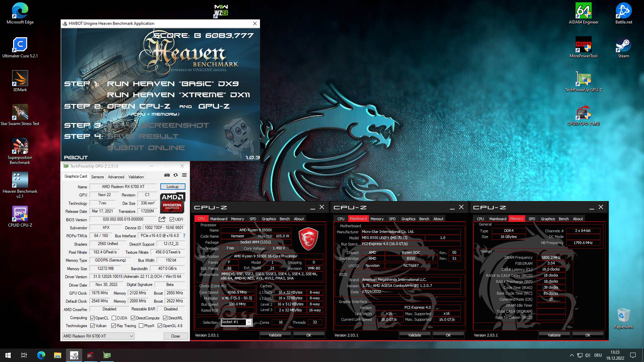Viewport: 644px width, 362px height.
Task: Show hidden system tray icons
Action: (572, 355)
